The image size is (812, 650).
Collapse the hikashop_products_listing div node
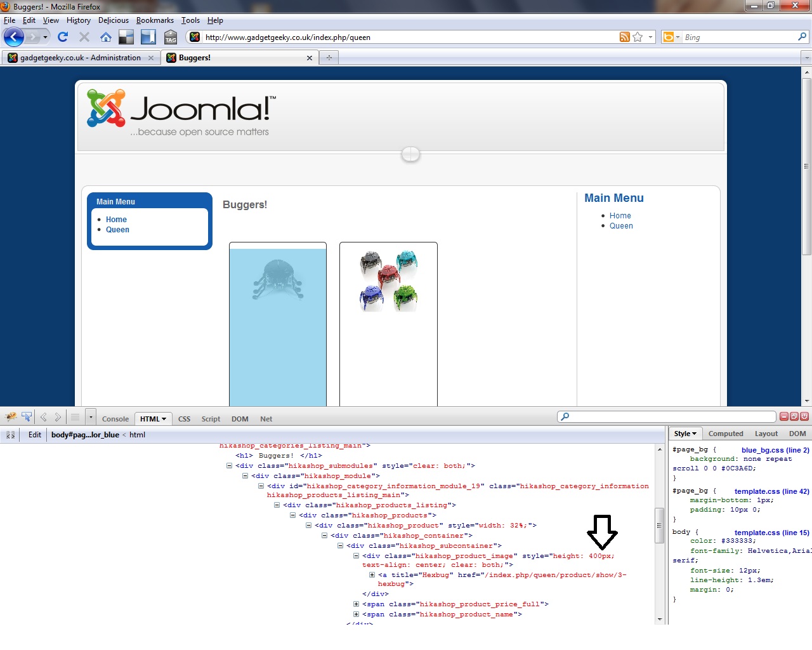coord(277,505)
